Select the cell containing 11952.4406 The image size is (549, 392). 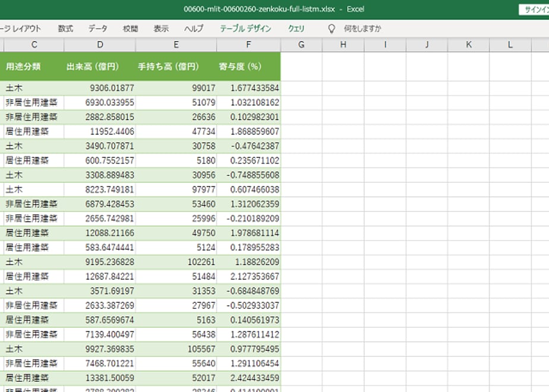click(x=100, y=132)
